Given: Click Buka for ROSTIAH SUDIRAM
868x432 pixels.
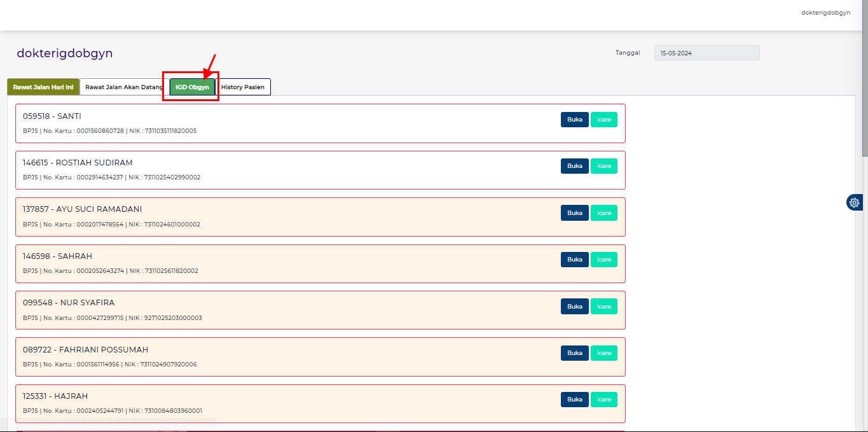Looking at the screenshot, I should (x=574, y=166).
